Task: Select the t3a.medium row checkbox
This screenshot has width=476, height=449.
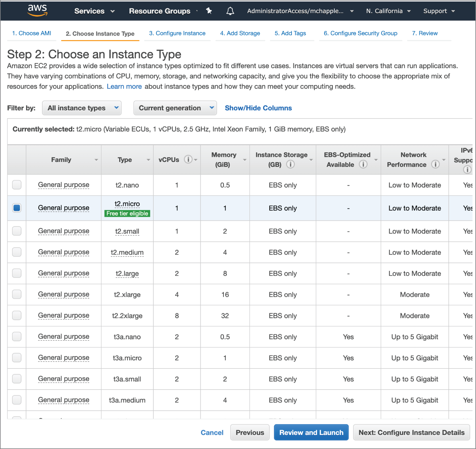Action: click(17, 400)
